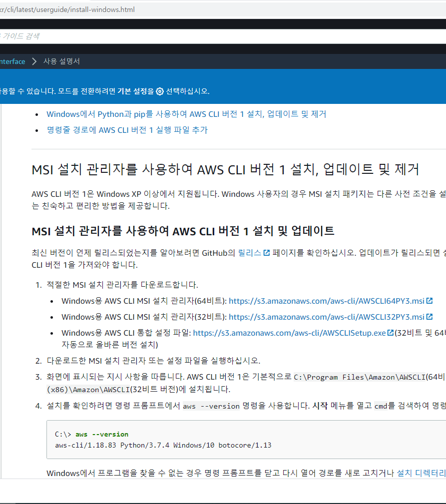Open the 설치 디렉터리 link at the bottom
The height and width of the screenshot is (504, 446).
coord(421,473)
